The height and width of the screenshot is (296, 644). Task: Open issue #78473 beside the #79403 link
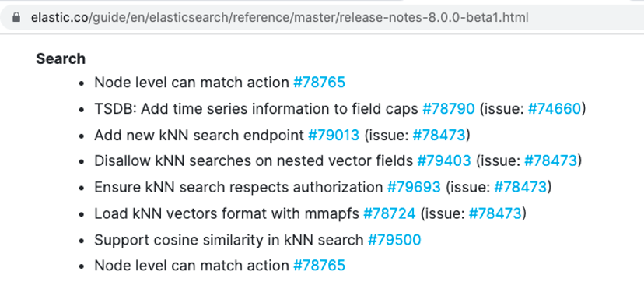pyautogui.click(x=551, y=160)
